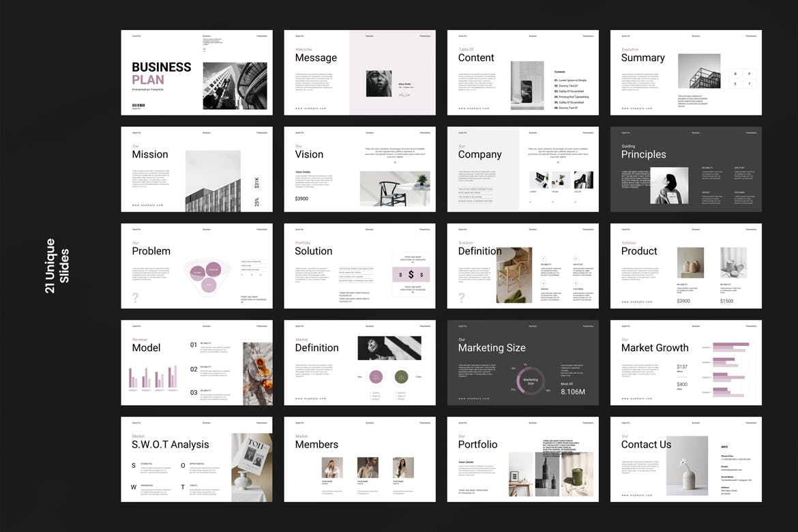Screen dimensions: 798x532
Task: Click the "21 Unique Slides" label
Action: [x=57, y=266]
